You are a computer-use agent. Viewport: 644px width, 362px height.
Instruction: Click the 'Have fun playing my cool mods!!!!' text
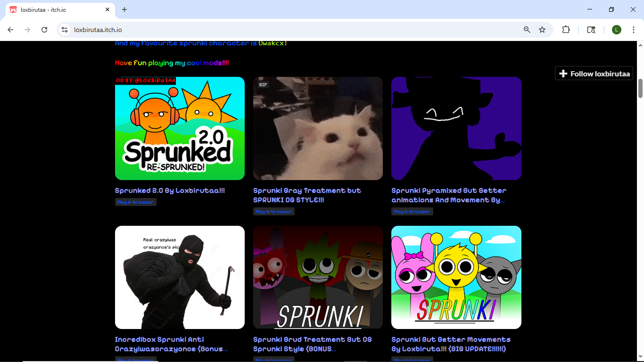tap(172, 63)
